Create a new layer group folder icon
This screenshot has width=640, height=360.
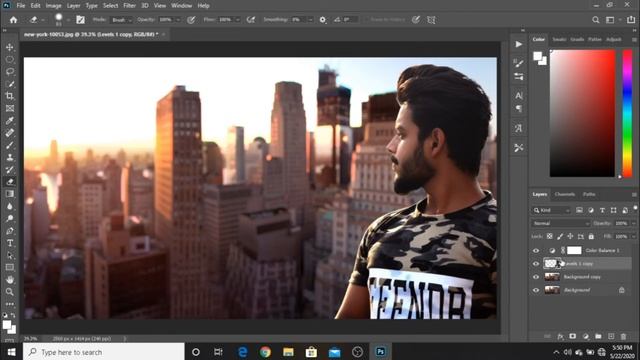[x=598, y=336]
